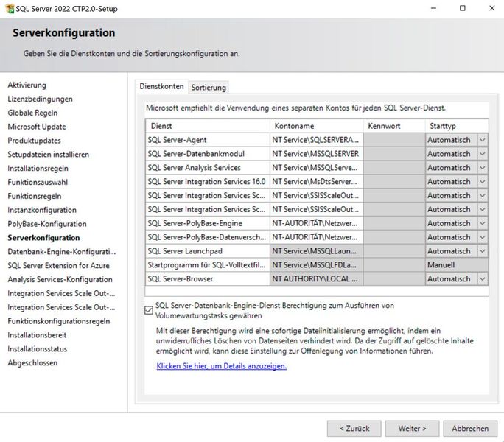Image resolution: width=504 pixels, height=442 pixels.
Task: Click Installationsregeln in the steps list
Action: point(38,168)
